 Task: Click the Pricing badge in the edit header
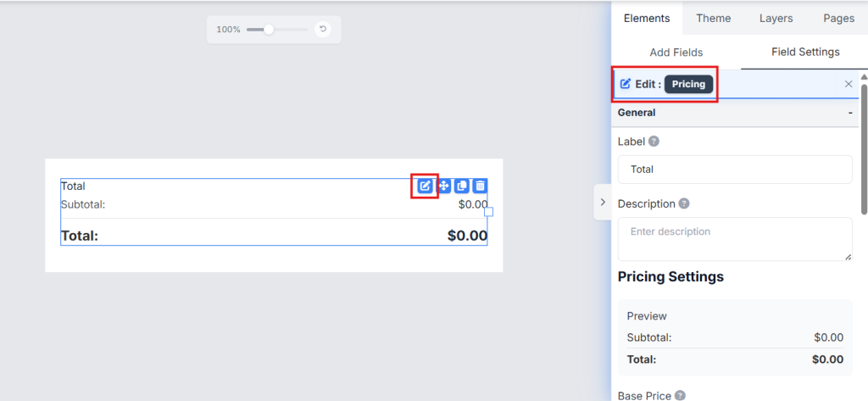point(688,84)
